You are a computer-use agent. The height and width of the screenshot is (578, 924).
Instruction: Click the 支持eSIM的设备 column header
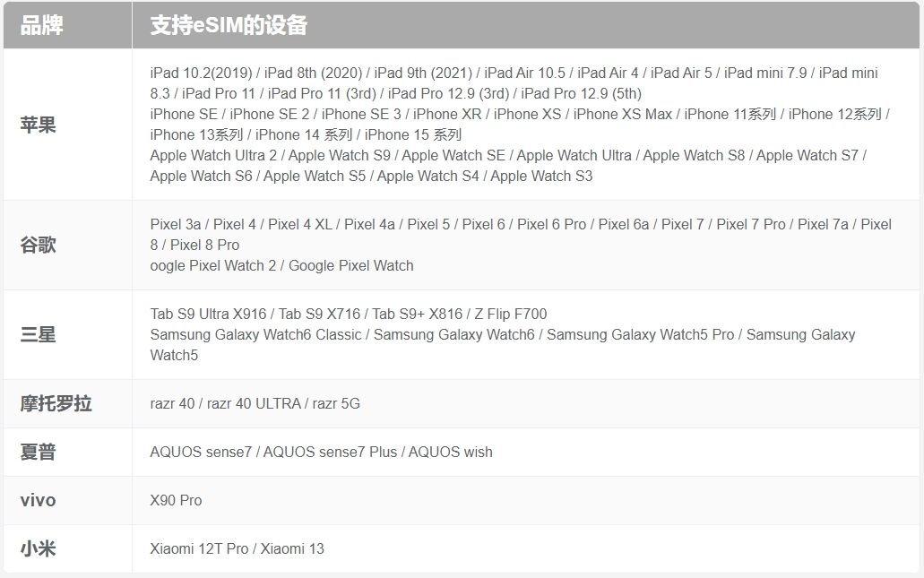229,25
